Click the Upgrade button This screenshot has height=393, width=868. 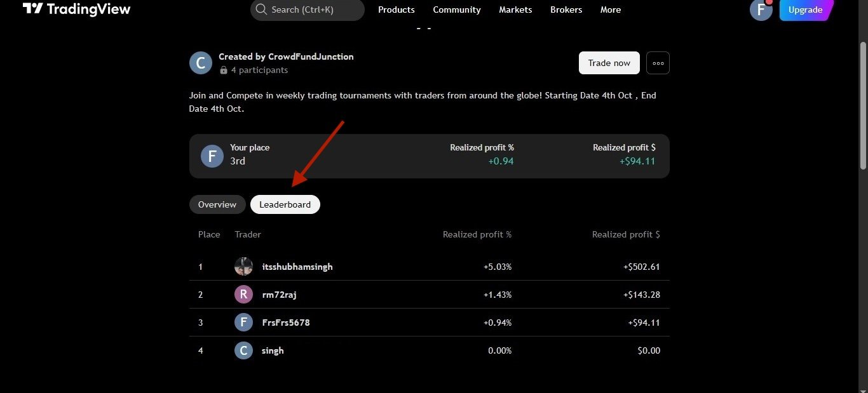806,10
